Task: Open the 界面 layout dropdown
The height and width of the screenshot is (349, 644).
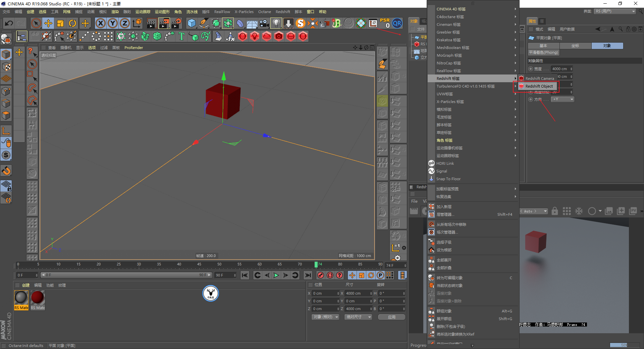Action: pos(615,11)
